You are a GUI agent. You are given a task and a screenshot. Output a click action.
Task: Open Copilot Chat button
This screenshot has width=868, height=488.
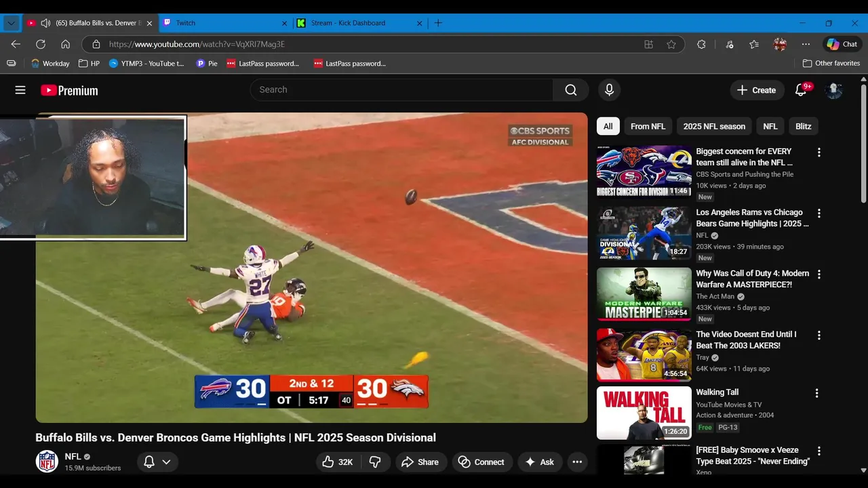pos(842,44)
